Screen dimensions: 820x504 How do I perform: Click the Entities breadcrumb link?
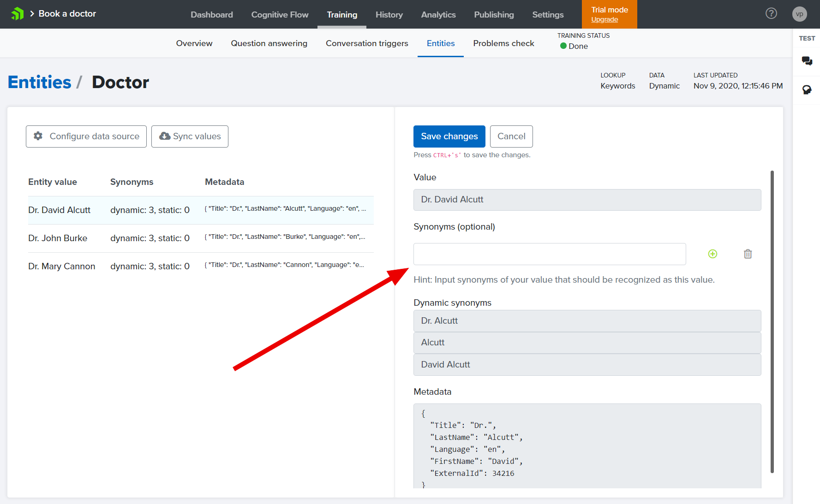click(x=40, y=82)
